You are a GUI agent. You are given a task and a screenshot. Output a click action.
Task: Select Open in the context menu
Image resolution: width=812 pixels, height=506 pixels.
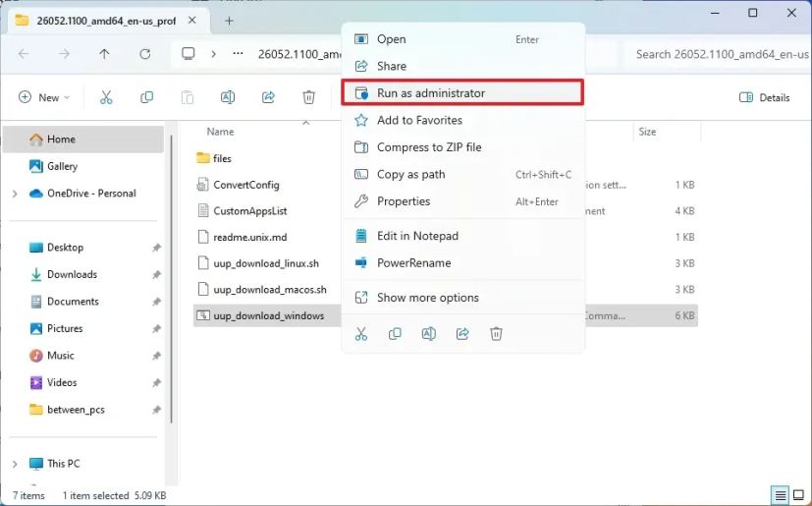[463, 39]
